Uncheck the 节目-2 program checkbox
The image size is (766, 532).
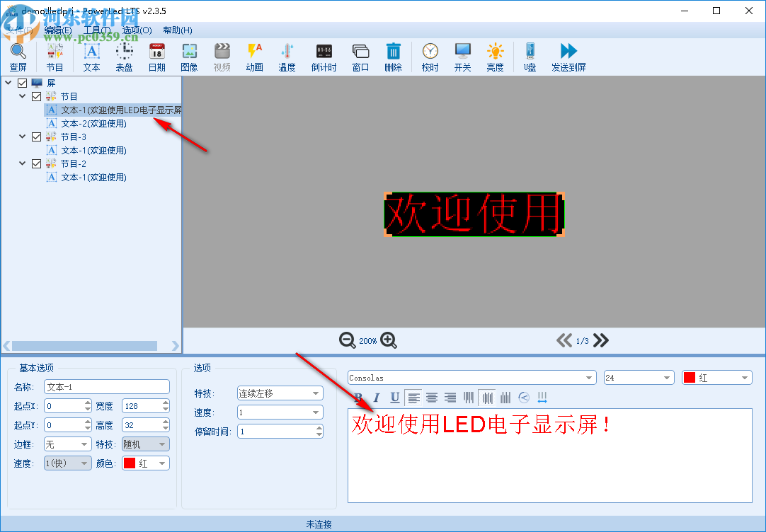(x=36, y=163)
